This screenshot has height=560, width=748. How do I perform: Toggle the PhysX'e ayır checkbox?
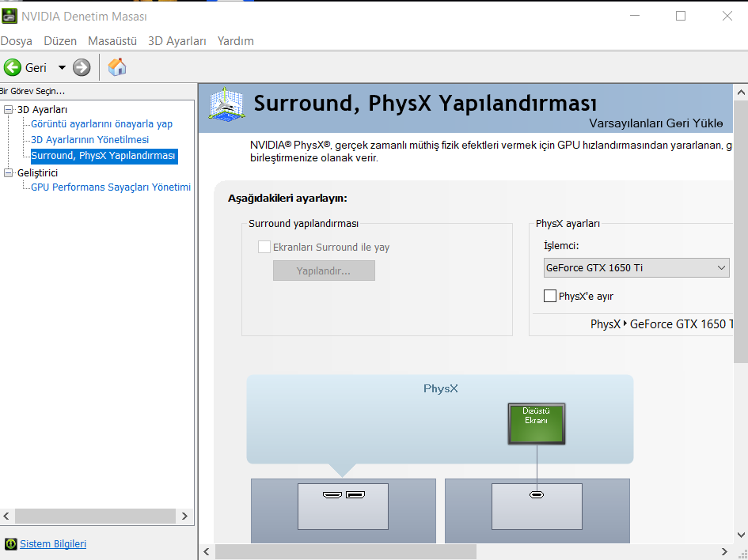pyautogui.click(x=550, y=296)
